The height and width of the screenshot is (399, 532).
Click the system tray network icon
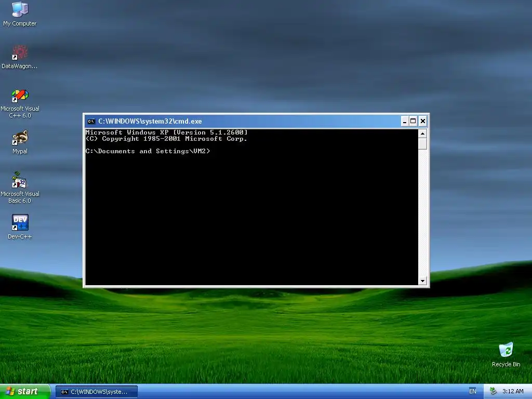click(x=493, y=391)
